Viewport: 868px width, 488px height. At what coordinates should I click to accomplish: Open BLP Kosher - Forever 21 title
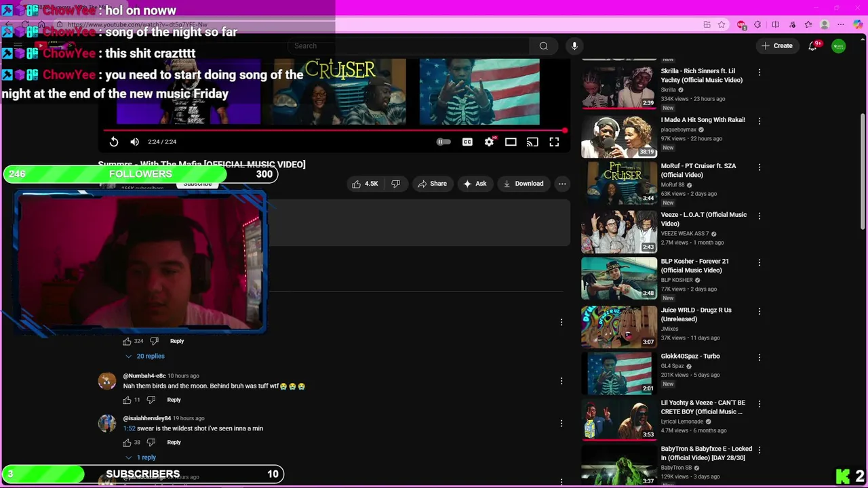[x=695, y=266]
